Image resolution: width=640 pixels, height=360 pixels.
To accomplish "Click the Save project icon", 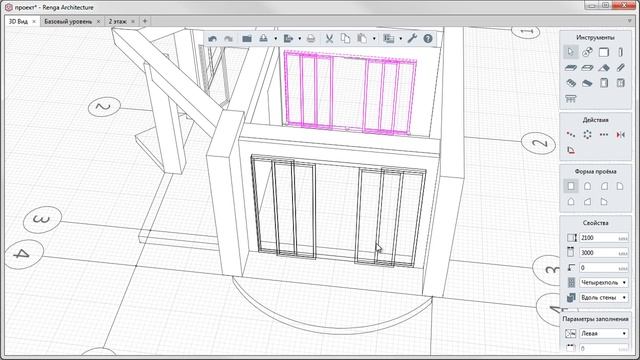I will [x=263, y=39].
